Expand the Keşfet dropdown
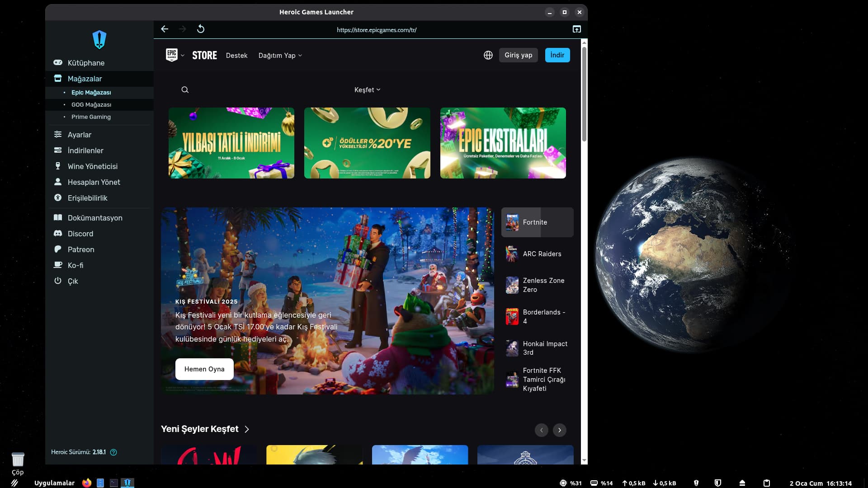The image size is (868, 488). (367, 90)
